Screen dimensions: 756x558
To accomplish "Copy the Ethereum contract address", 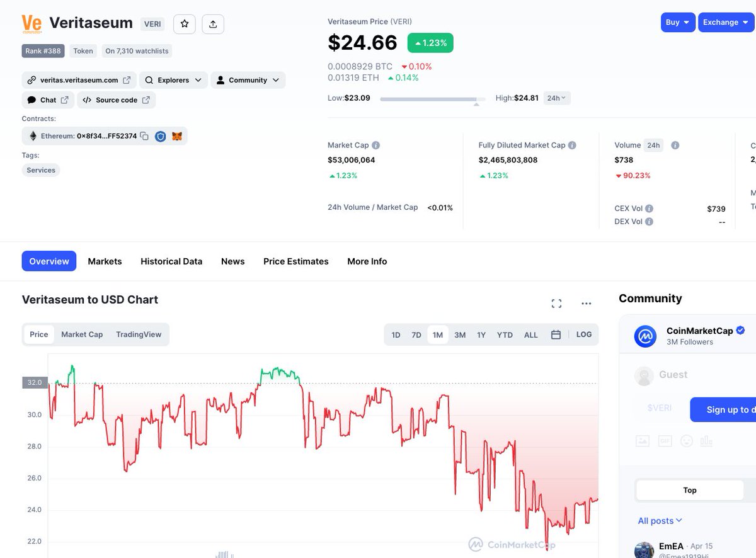I will [144, 136].
